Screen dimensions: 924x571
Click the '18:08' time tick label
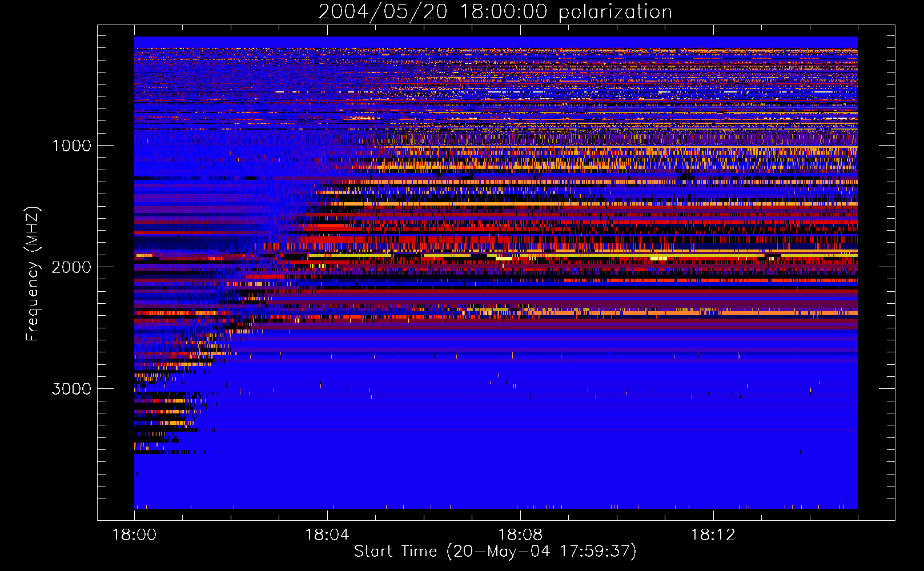click(520, 534)
